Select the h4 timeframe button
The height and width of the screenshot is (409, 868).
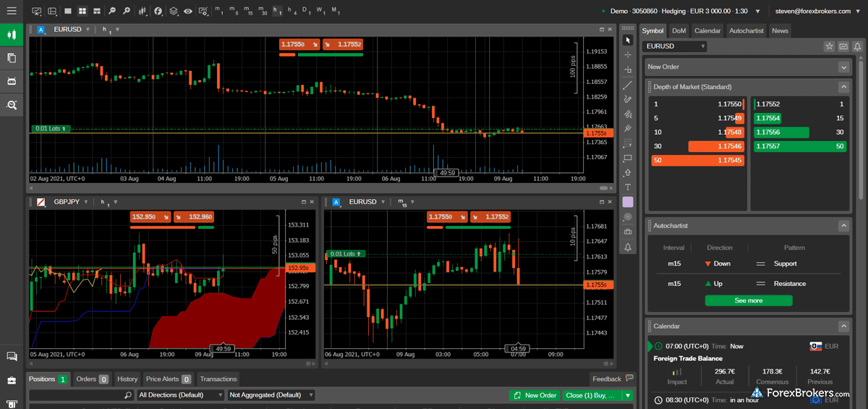292,12
